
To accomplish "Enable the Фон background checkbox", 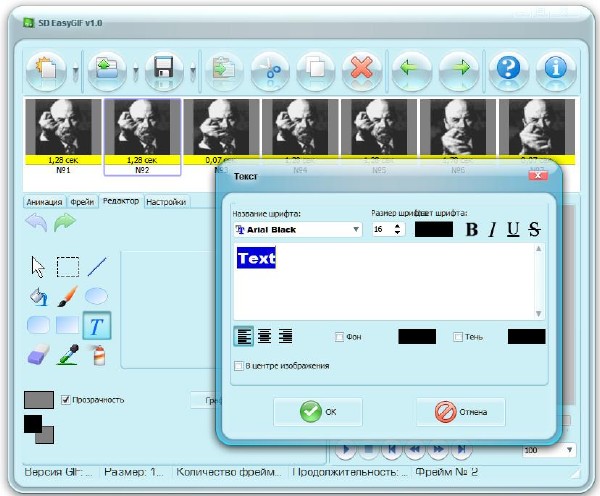I will click(340, 337).
